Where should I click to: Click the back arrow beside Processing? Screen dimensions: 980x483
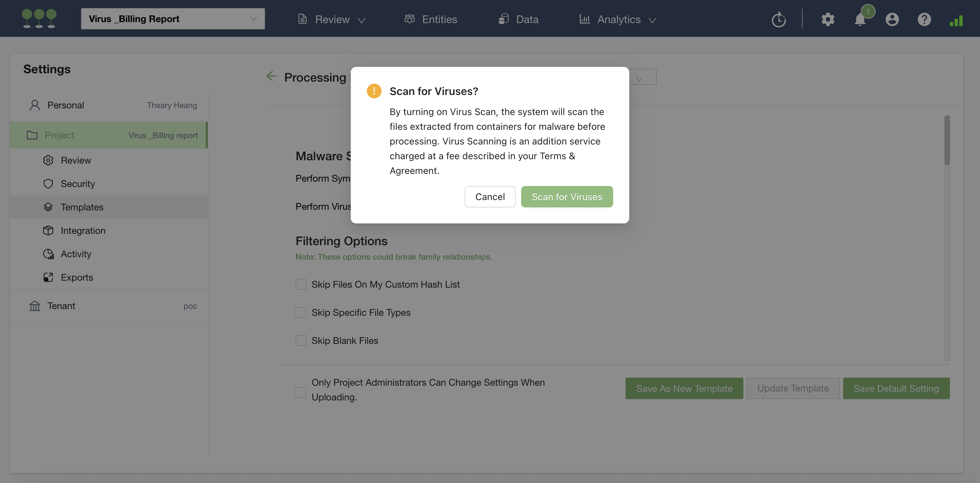pos(271,76)
